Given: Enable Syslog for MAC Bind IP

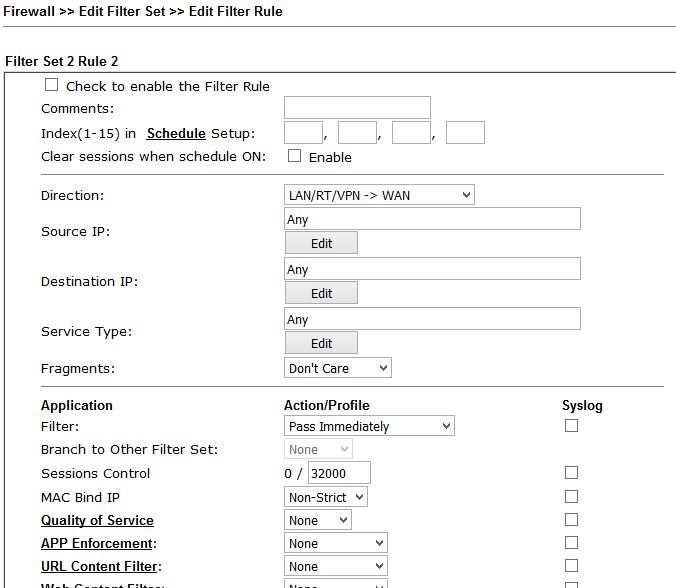Looking at the screenshot, I should tap(571, 497).
